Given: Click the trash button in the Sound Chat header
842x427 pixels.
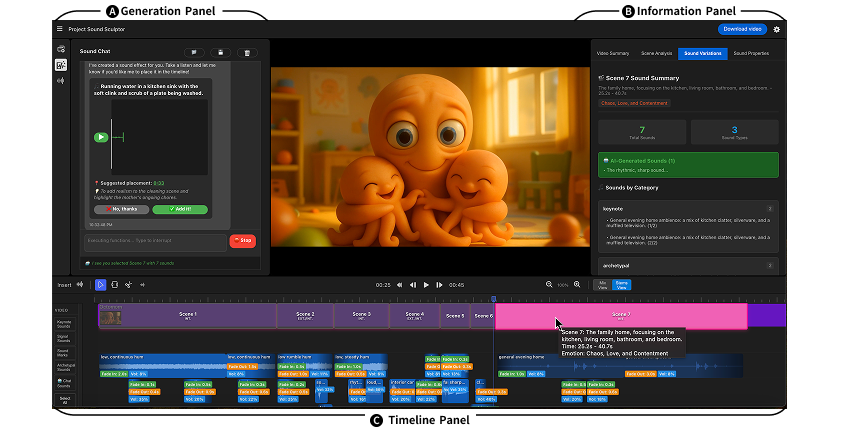Looking at the screenshot, I should tap(247, 53).
